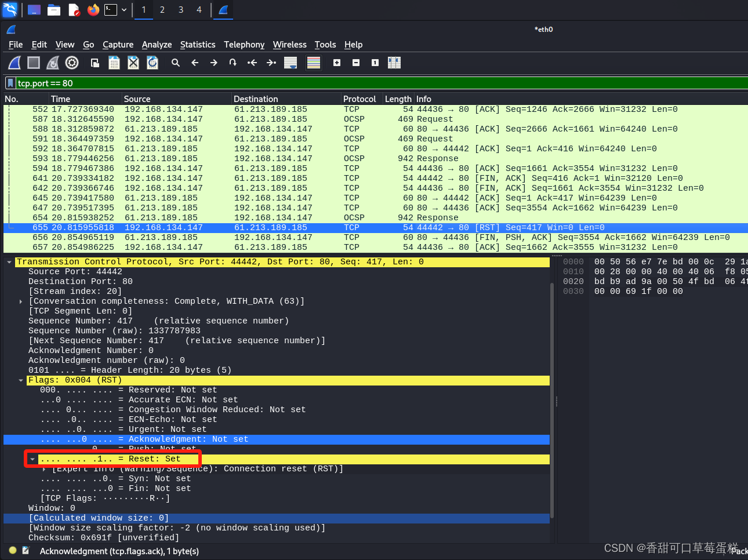Click the Find packet magnifier icon

click(x=176, y=63)
